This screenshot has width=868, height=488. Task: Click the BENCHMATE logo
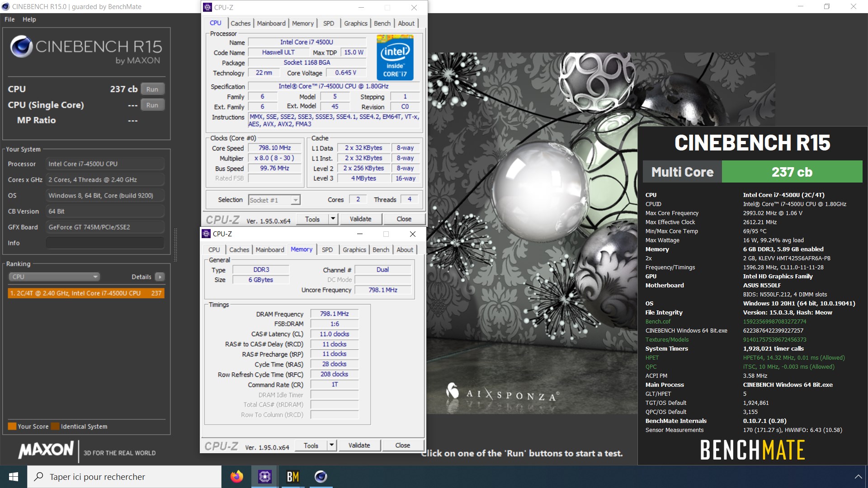(752, 450)
